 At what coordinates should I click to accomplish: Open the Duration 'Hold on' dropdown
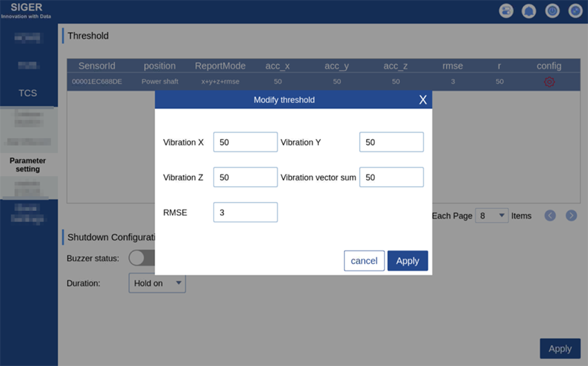(x=157, y=283)
